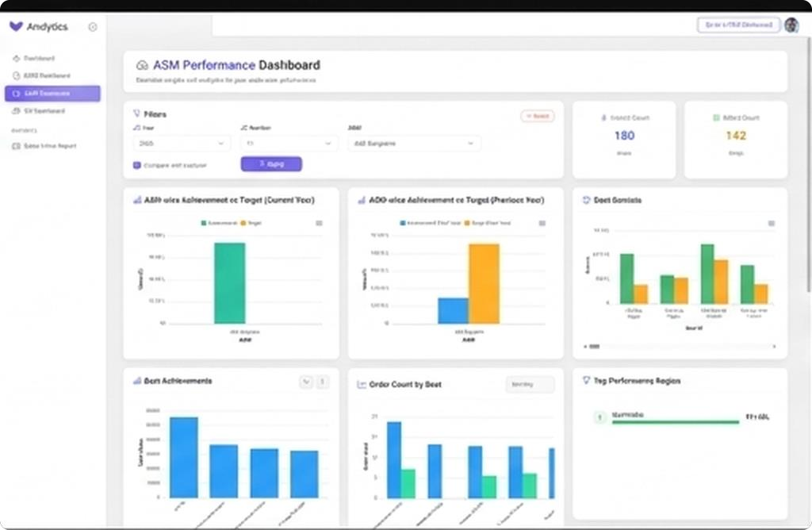Click the beat chart horizontal scrollbar thumb
This screenshot has width=812, height=530.
click(595, 347)
